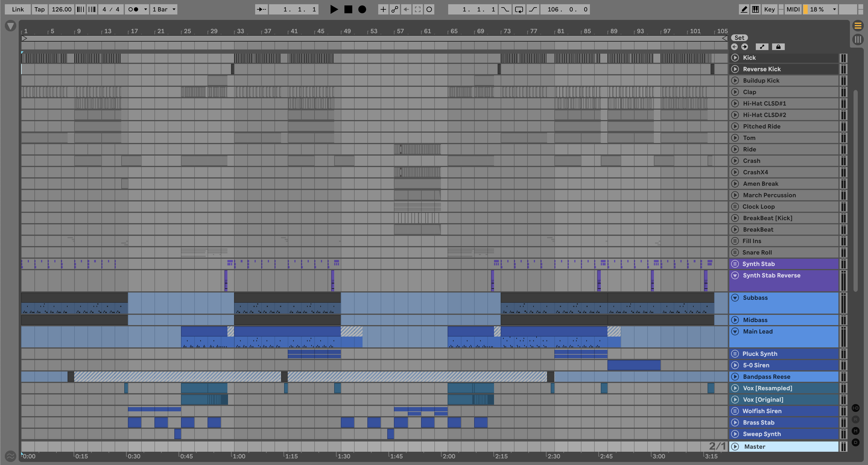Viewport: 868px width, 465px height.
Task: Enable the Link toggle
Action: click(x=17, y=9)
